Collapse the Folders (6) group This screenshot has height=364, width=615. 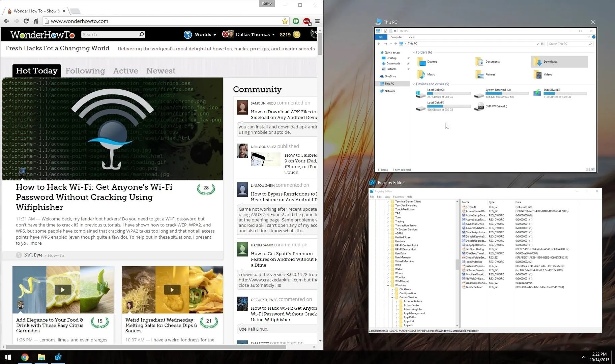pyautogui.click(x=414, y=52)
